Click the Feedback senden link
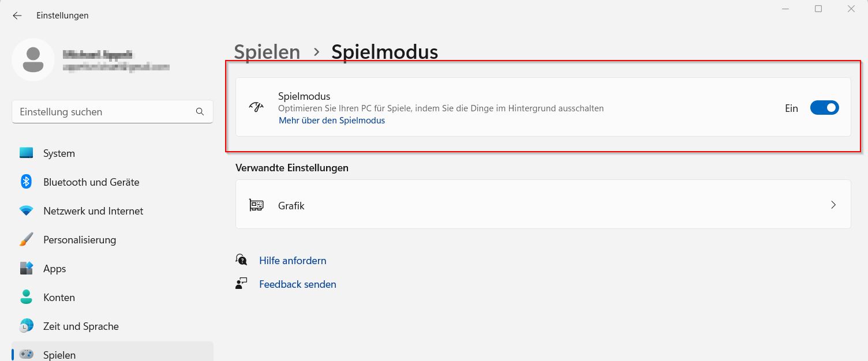 pos(297,284)
